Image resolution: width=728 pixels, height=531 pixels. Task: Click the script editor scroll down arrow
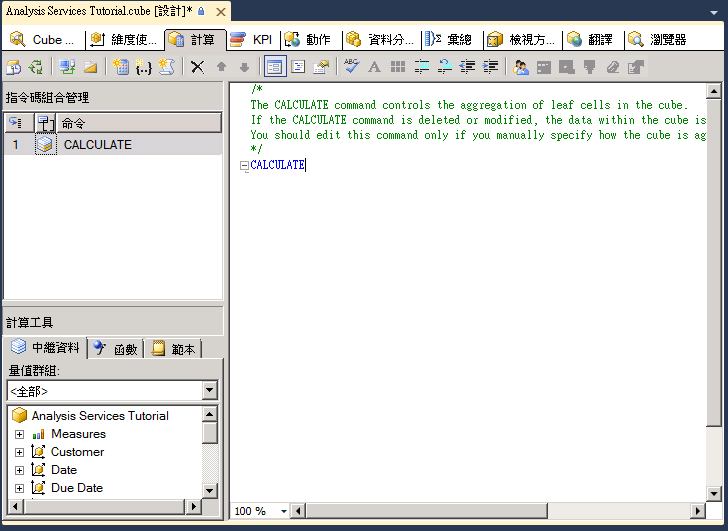(714, 493)
